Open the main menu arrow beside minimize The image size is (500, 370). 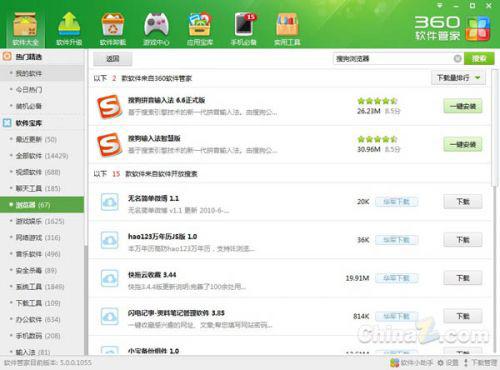[440, 6]
